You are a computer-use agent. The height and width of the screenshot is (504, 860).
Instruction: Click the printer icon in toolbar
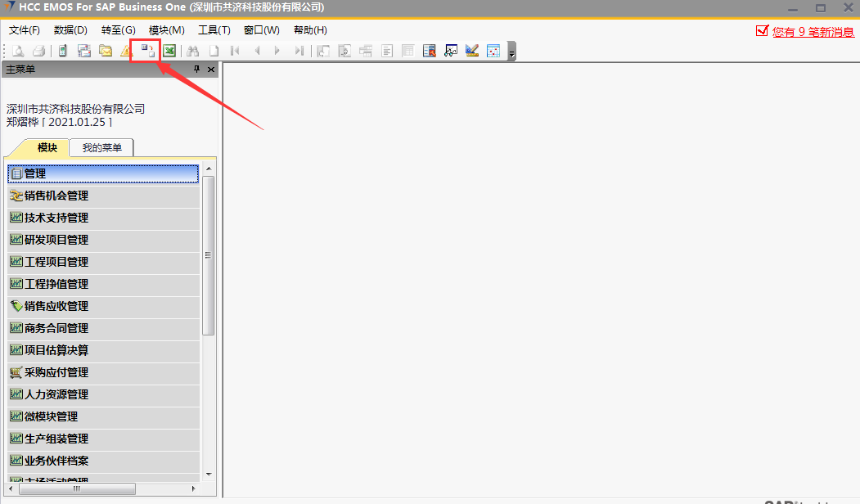[38, 51]
